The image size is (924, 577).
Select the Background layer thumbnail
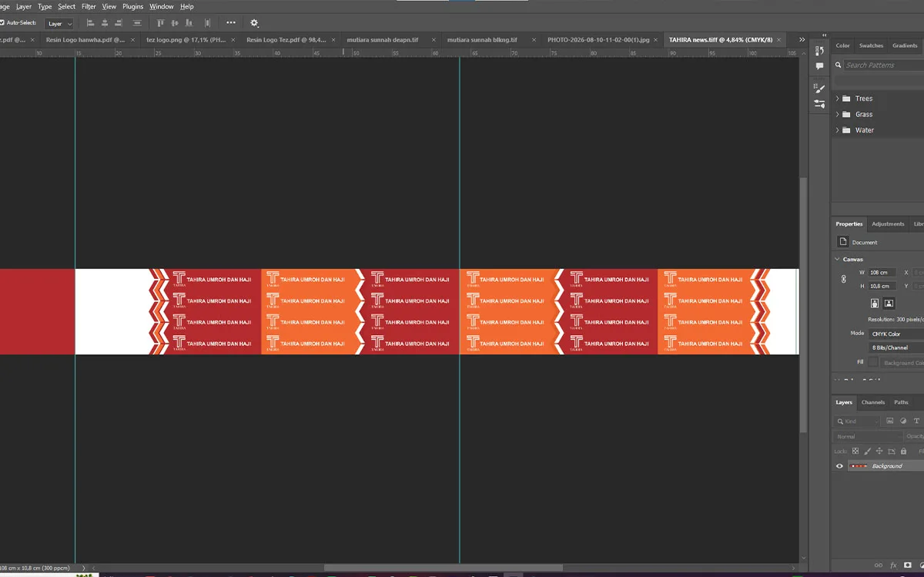858,466
